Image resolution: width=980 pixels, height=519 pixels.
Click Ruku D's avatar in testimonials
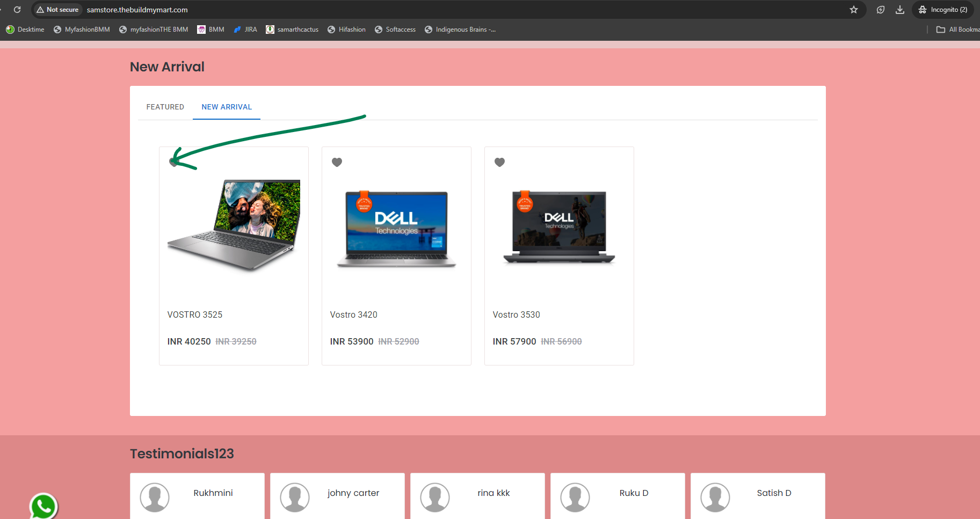coord(575,498)
